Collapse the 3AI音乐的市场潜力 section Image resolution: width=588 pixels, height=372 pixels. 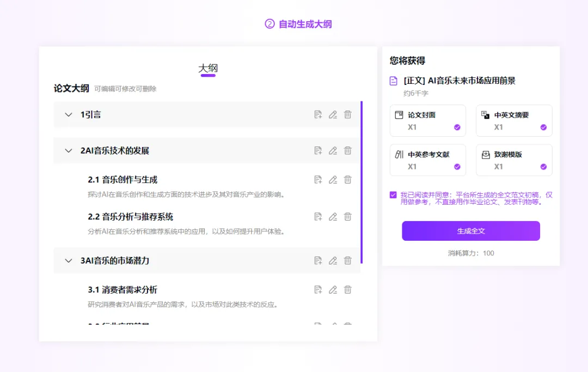68,261
